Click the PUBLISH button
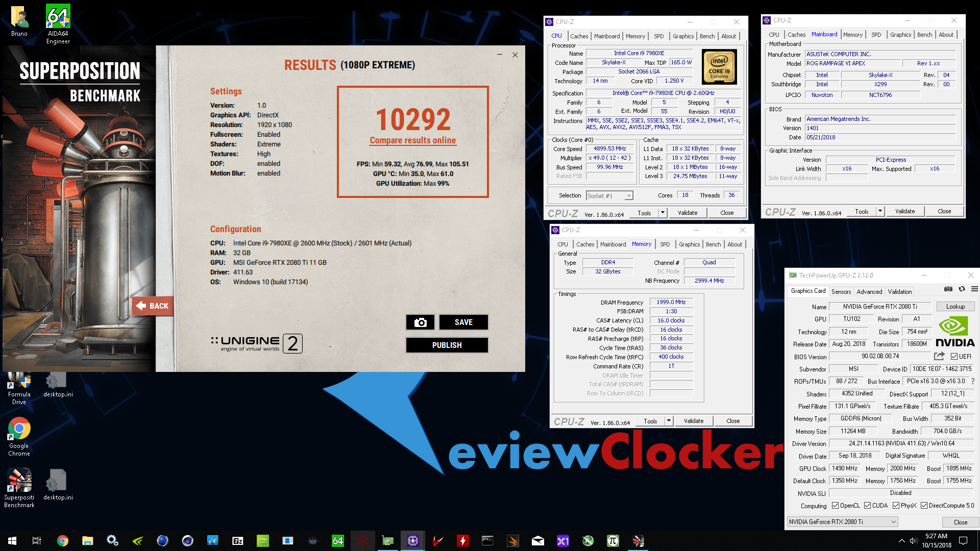 [447, 345]
